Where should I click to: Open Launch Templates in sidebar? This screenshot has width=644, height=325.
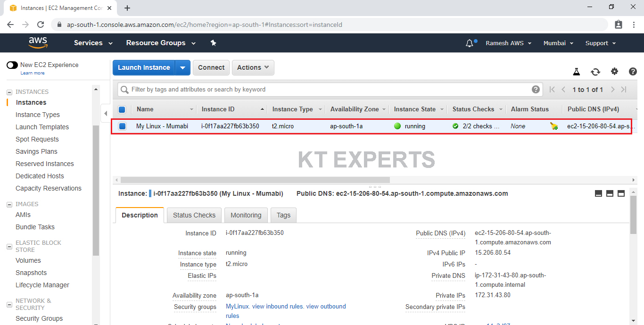42,127
